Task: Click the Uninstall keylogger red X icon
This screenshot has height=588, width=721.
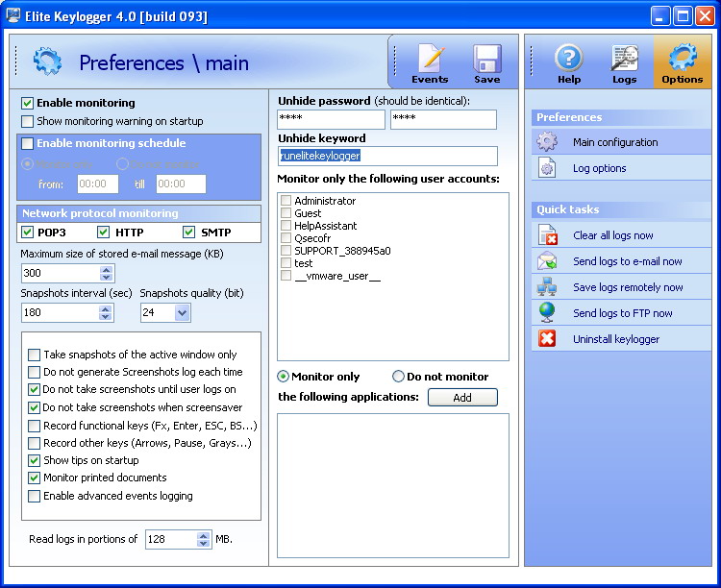Action: [547, 339]
